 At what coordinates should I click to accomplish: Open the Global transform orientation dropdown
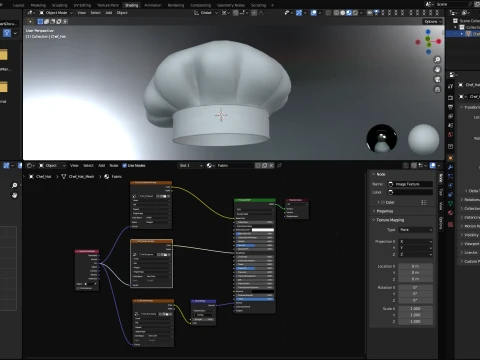pyautogui.click(x=206, y=13)
